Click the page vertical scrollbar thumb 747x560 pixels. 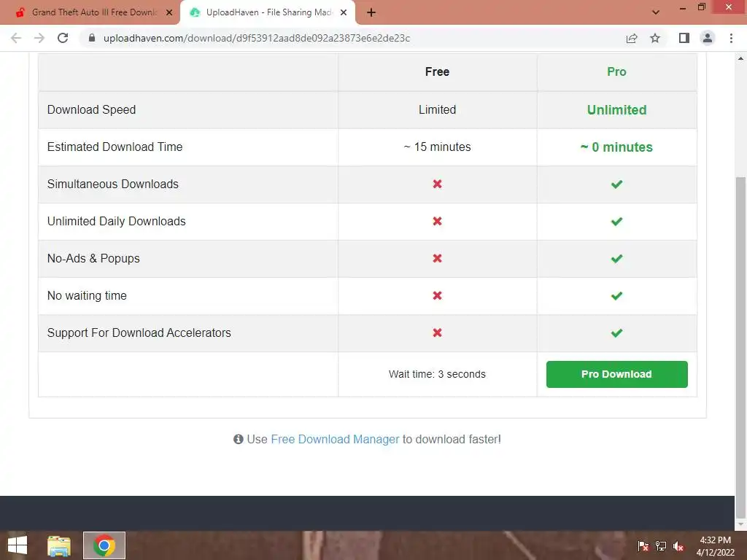[x=740, y=348]
